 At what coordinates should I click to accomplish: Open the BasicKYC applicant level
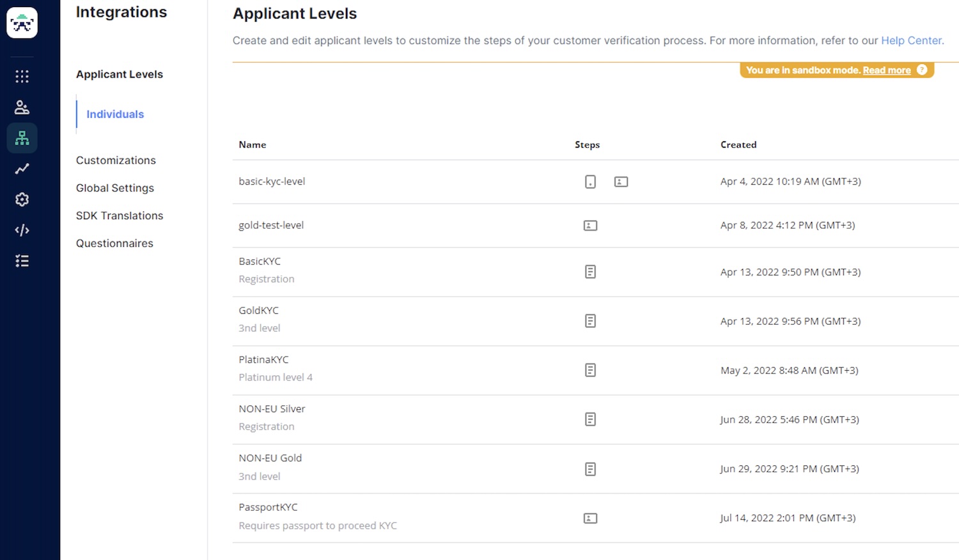[x=260, y=261]
